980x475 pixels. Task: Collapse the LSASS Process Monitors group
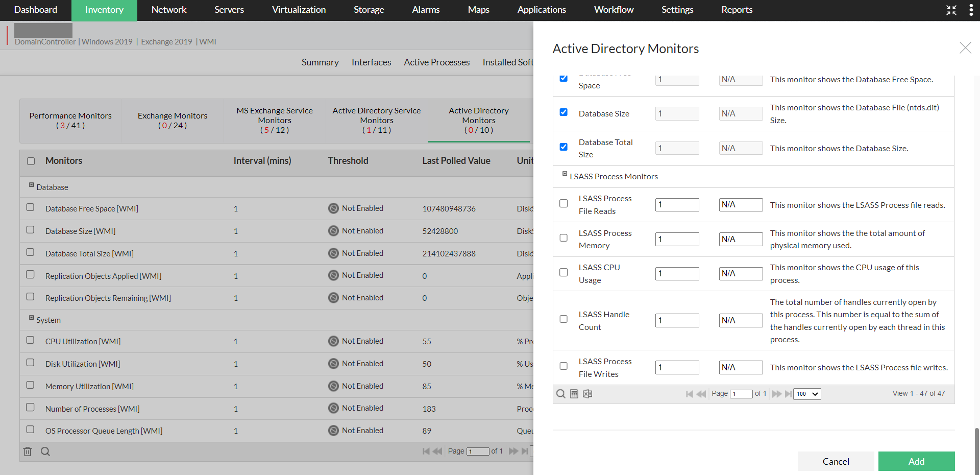pyautogui.click(x=565, y=174)
